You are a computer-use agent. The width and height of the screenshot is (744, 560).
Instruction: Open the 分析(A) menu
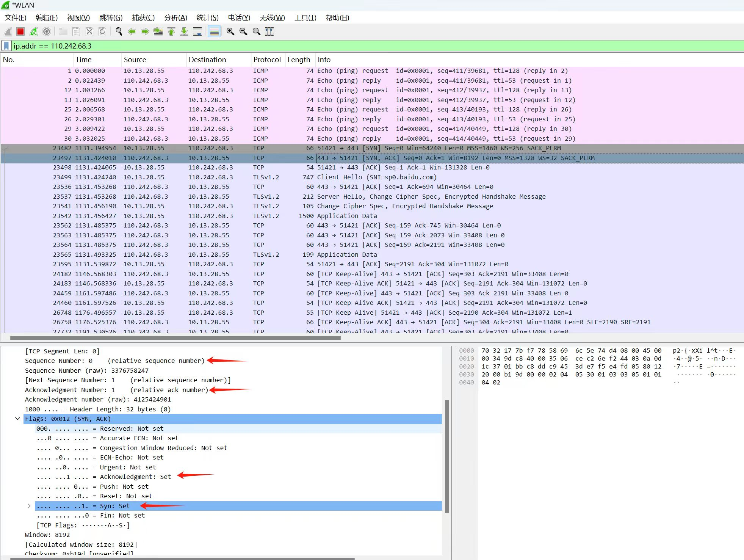[175, 18]
